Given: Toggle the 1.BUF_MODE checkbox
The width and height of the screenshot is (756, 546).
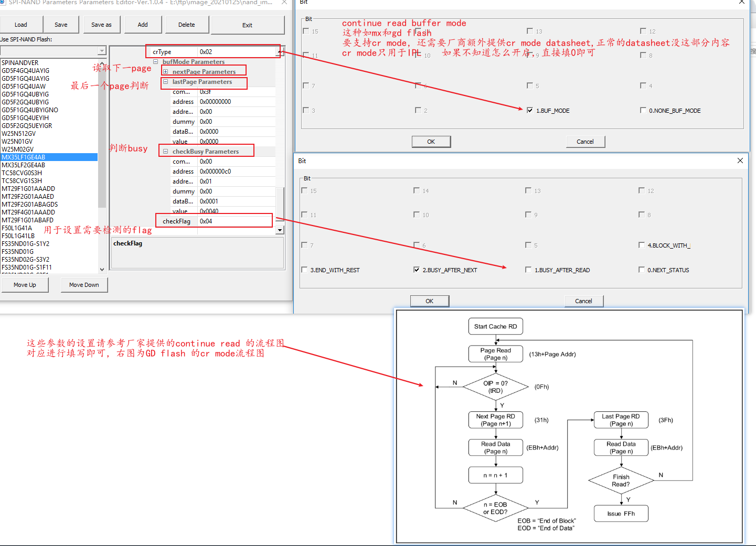Looking at the screenshot, I should pos(530,111).
